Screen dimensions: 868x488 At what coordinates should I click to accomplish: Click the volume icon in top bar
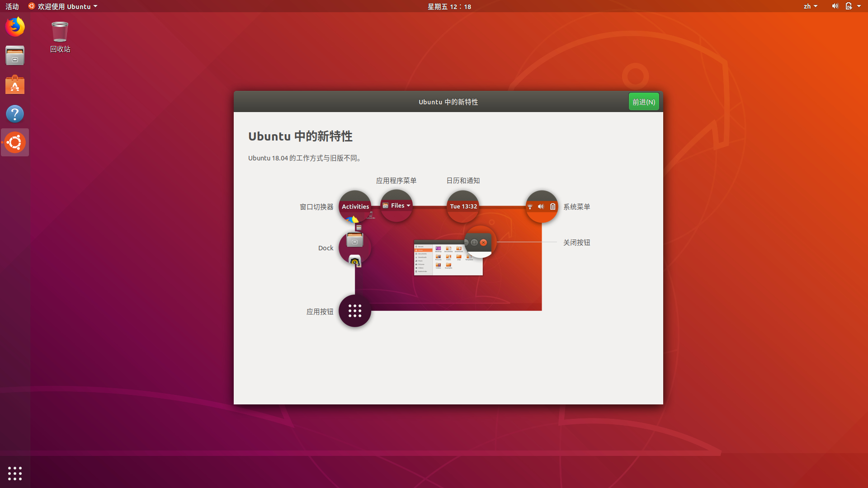(x=835, y=6)
